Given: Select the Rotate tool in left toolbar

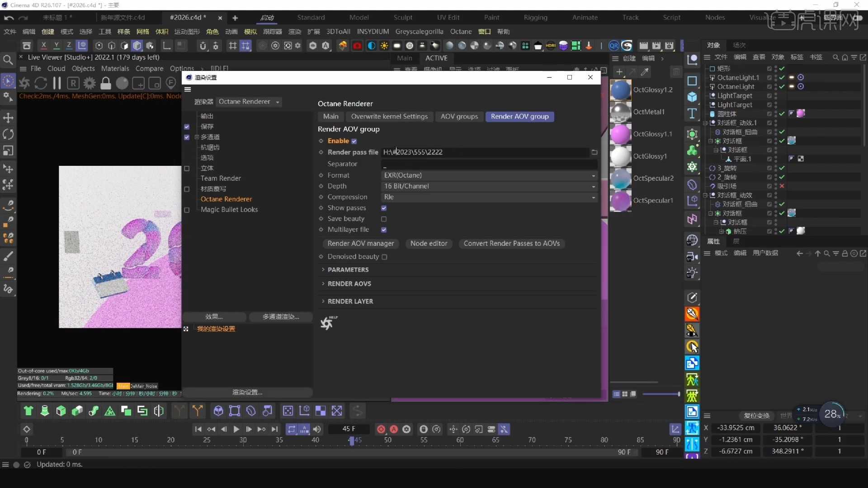Looking at the screenshot, I should coord(8,134).
